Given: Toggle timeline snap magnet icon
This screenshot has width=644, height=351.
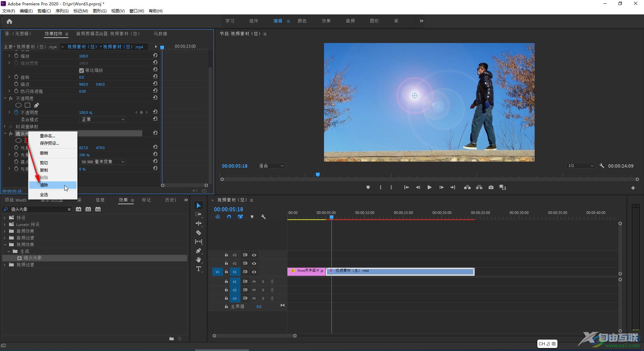Looking at the screenshot, I should click(x=229, y=217).
